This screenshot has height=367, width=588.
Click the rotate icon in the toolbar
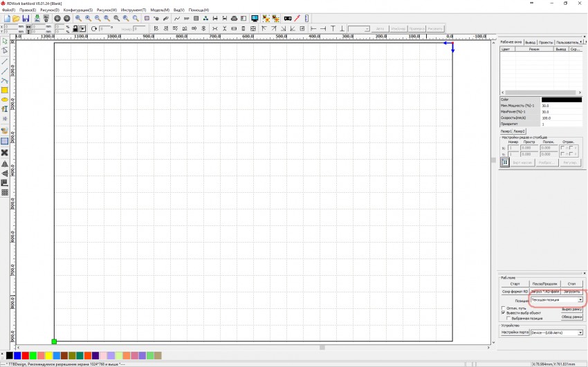(x=94, y=28)
